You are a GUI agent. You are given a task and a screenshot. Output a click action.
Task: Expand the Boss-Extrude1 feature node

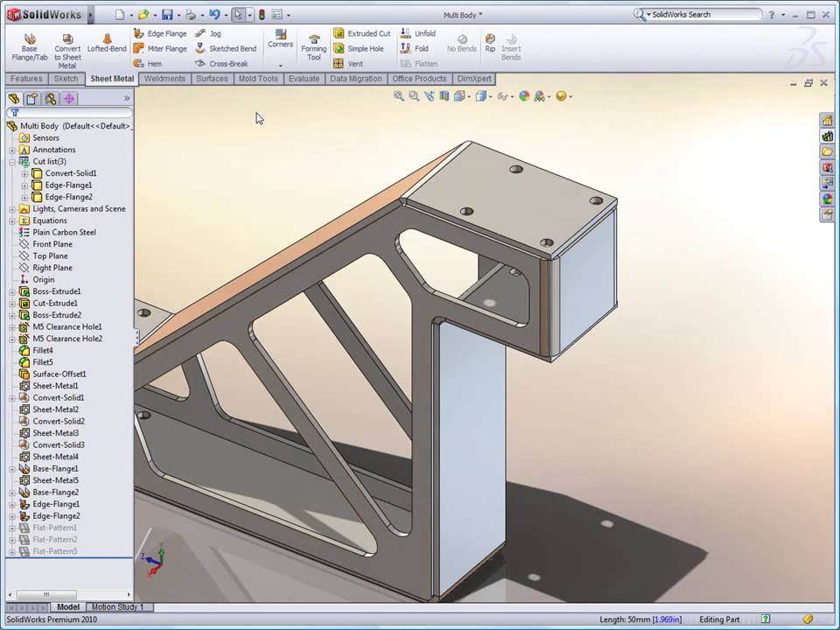tap(13, 291)
